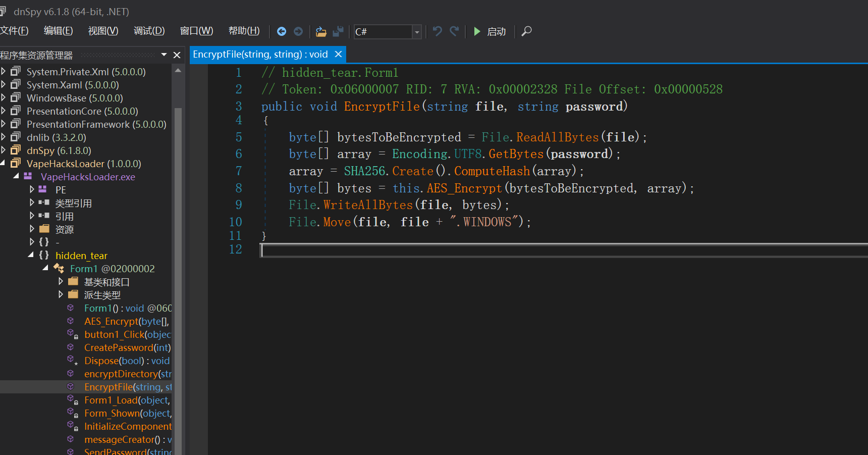
Task: Click the PE node icon
Action: tap(42, 189)
